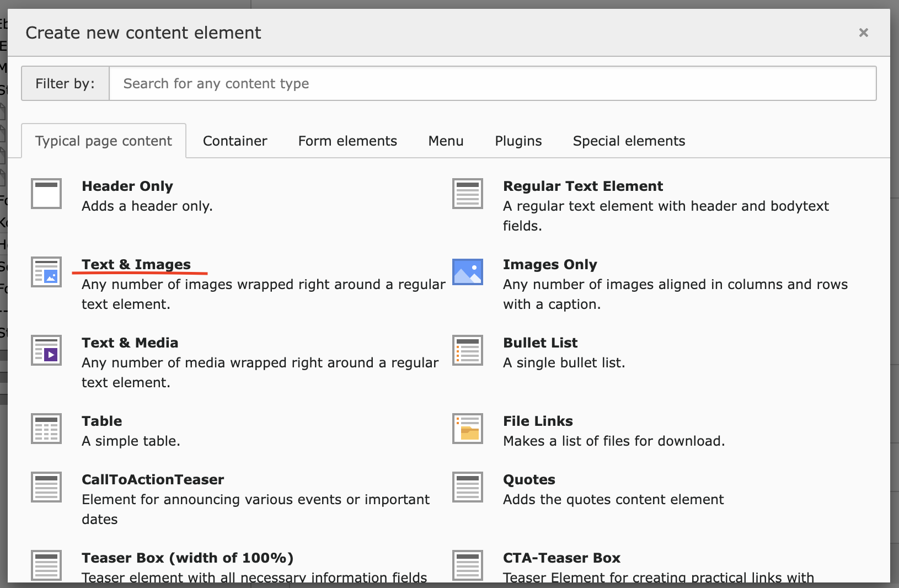Image resolution: width=899 pixels, height=588 pixels.
Task: Click the Teaser Box (width of 100%) title
Action: point(188,558)
